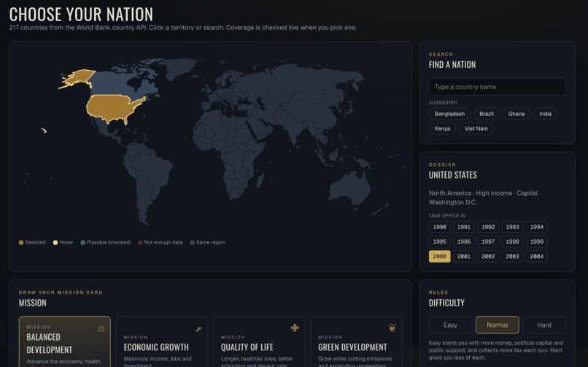Screen dimensions: 588x367
Task: Click Australia on the world map
Action: (349, 188)
